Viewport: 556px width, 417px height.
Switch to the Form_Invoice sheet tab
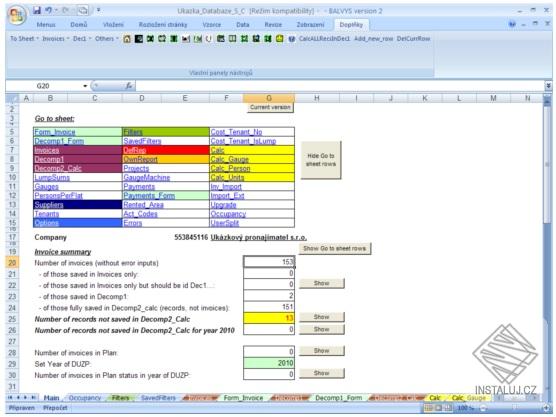click(243, 398)
